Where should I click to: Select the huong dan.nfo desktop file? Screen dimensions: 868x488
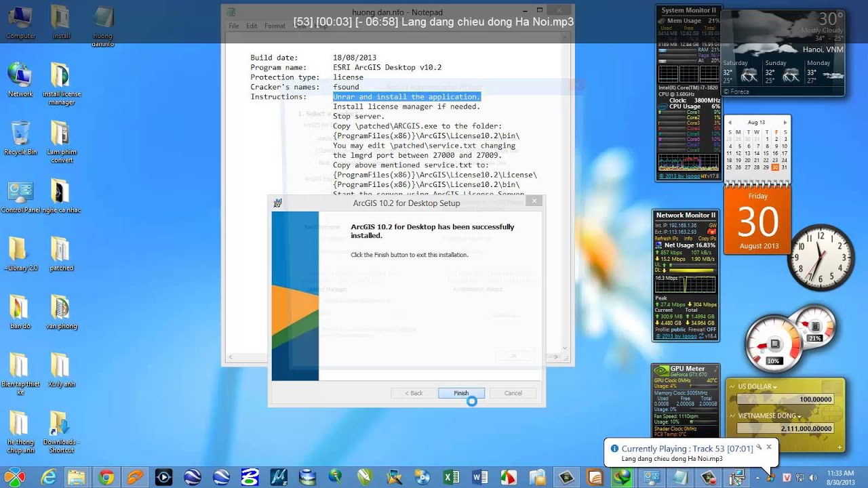pyautogui.click(x=103, y=27)
